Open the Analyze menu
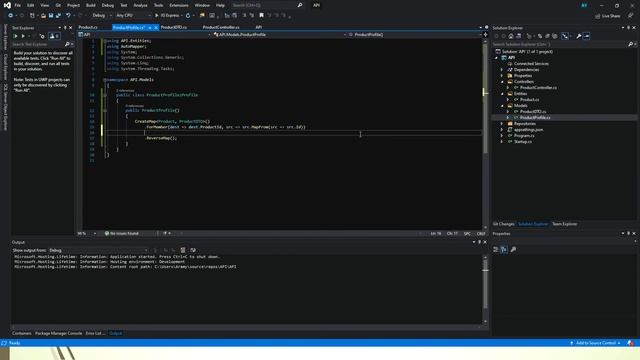 [140, 5]
